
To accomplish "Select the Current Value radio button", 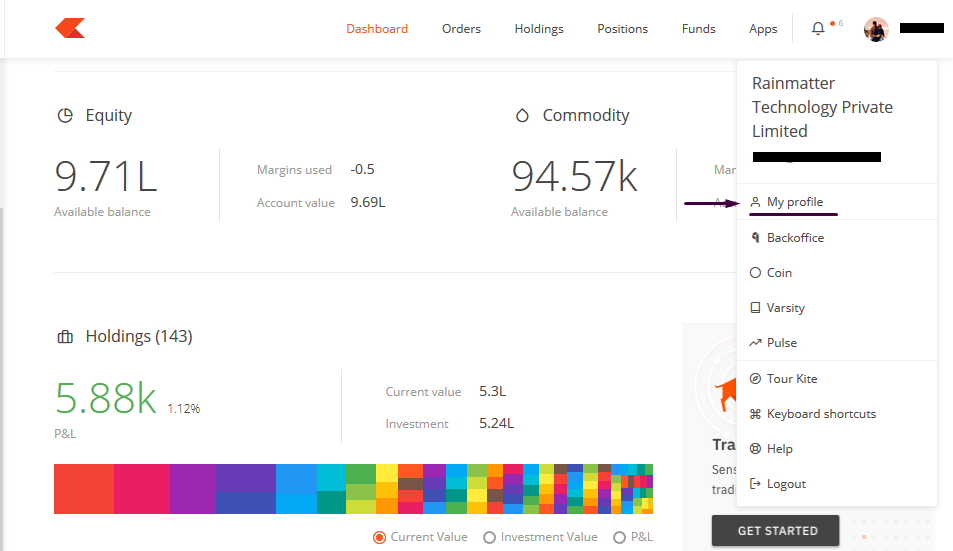I will [x=379, y=537].
